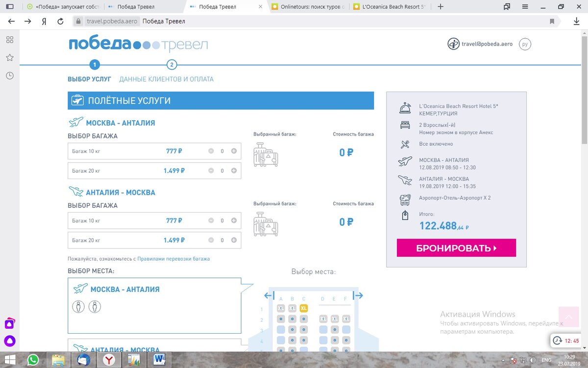Click the padlock site security icon

[78, 22]
